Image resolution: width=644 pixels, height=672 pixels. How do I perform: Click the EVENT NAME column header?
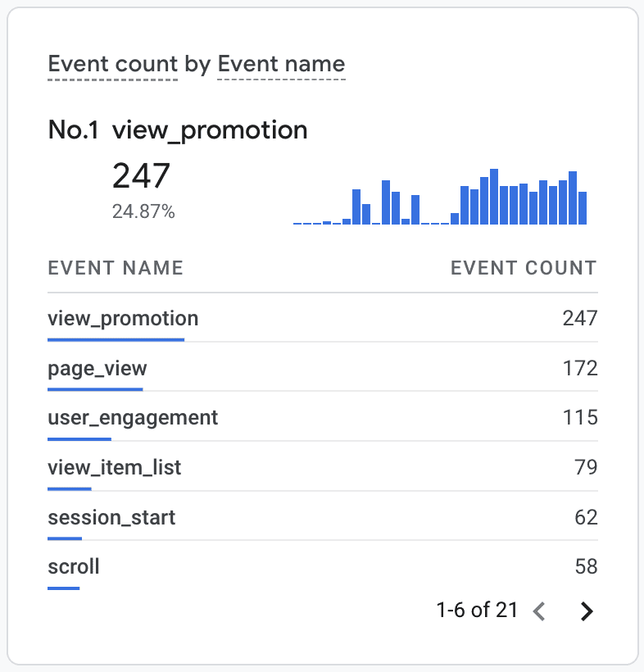pos(116,268)
